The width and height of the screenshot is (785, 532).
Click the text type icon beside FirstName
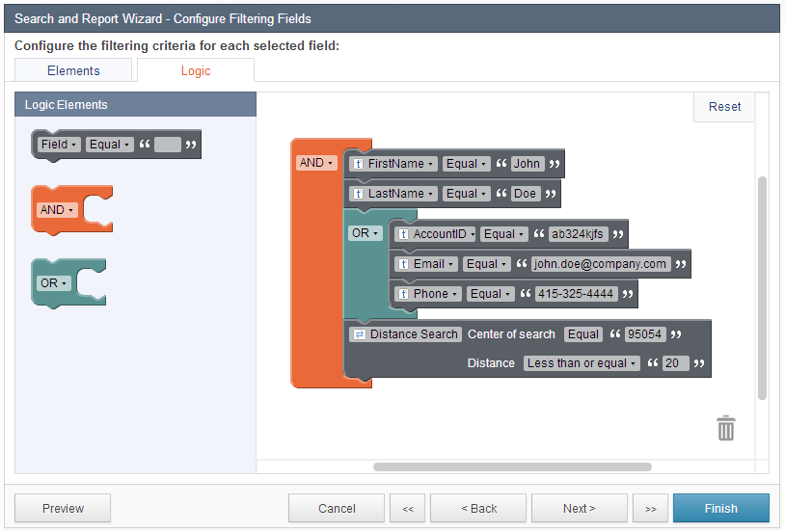pos(357,164)
